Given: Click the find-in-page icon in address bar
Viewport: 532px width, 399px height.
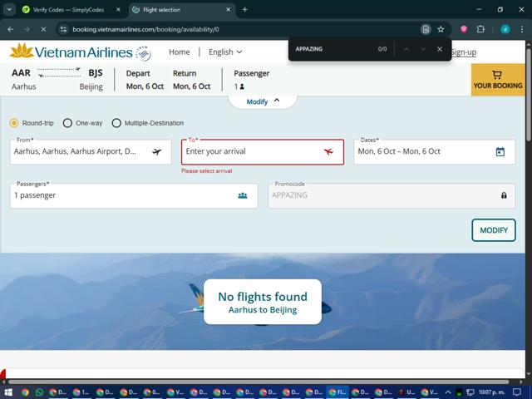Looking at the screenshot, I should 426,29.
